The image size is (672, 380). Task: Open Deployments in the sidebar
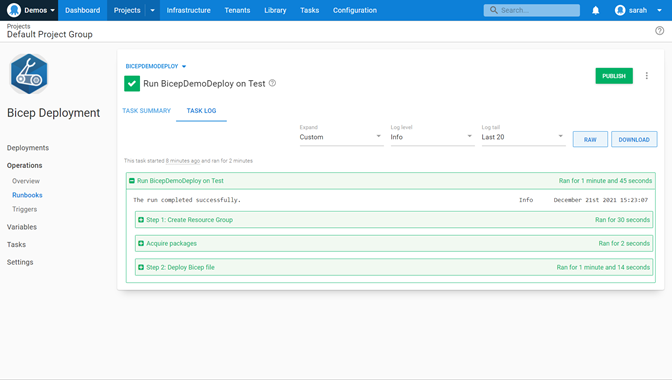tap(28, 148)
